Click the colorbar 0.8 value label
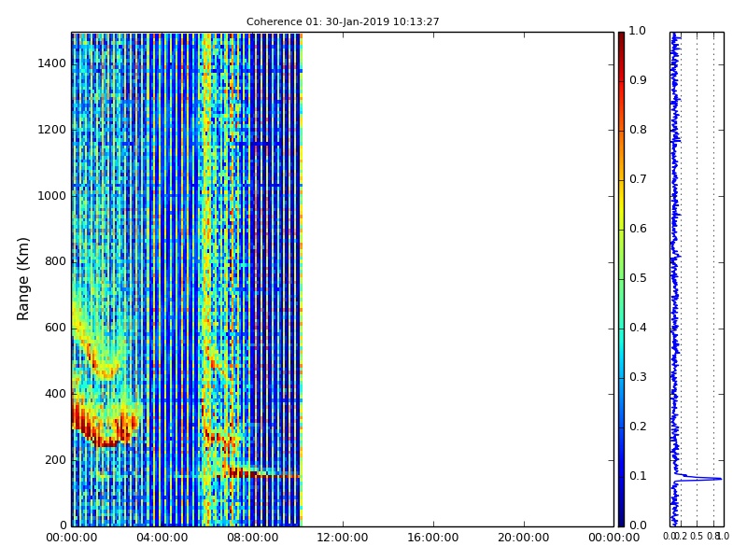 [x=638, y=130]
